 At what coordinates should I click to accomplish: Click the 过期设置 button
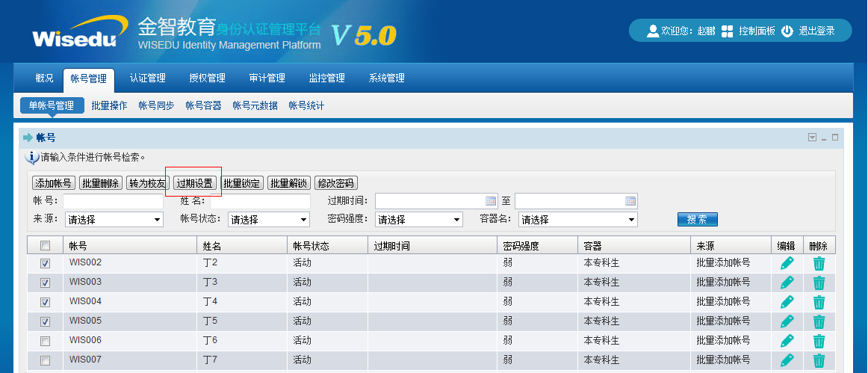click(194, 183)
